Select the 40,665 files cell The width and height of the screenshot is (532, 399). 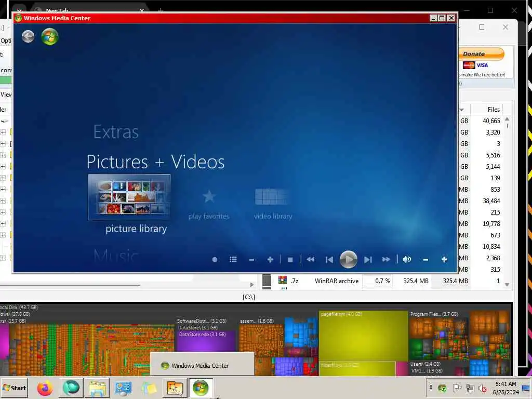tap(491, 121)
